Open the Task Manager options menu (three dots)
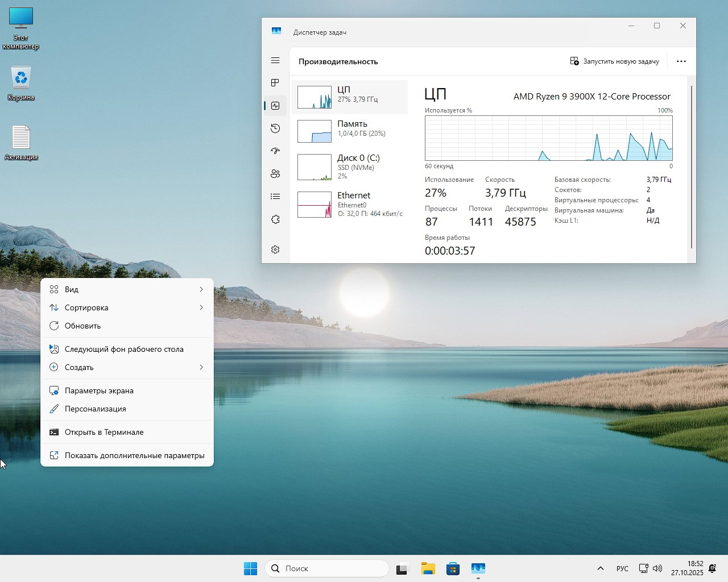Image resolution: width=728 pixels, height=582 pixels. click(x=681, y=61)
